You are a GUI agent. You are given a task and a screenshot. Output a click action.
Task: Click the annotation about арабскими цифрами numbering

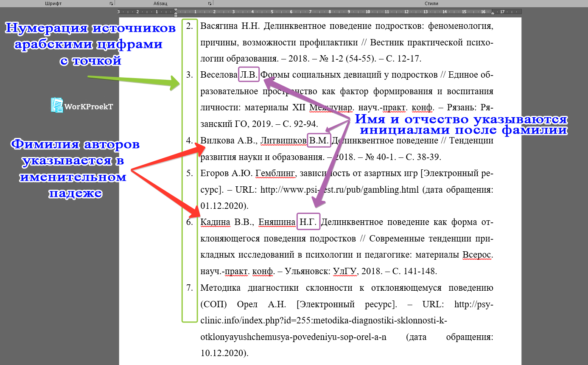pos(90,42)
